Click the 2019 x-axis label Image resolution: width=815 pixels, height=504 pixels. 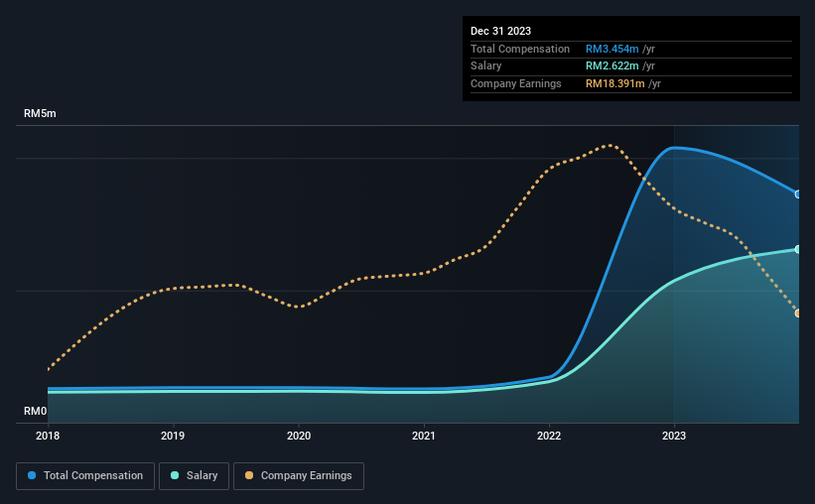(173, 436)
